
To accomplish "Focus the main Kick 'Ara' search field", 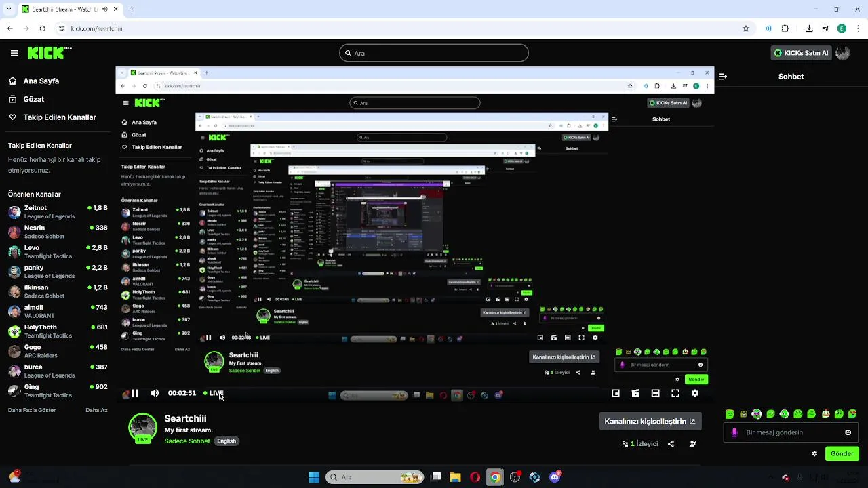I will pos(434,53).
